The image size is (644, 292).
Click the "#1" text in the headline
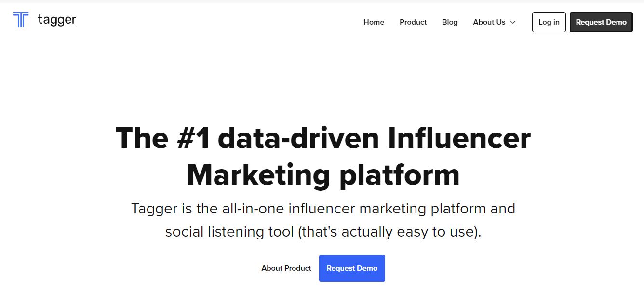pyautogui.click(x=193, y=138)
